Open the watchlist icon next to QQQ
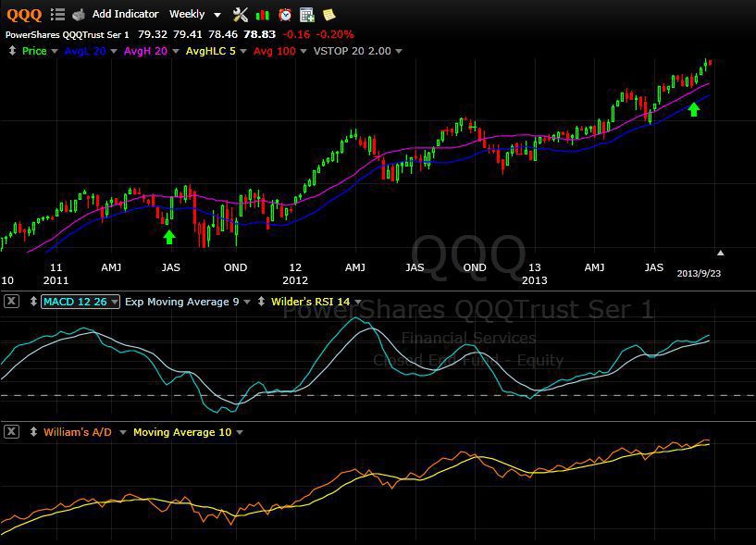This screenshot has width=756, height=545. [57, 14]
